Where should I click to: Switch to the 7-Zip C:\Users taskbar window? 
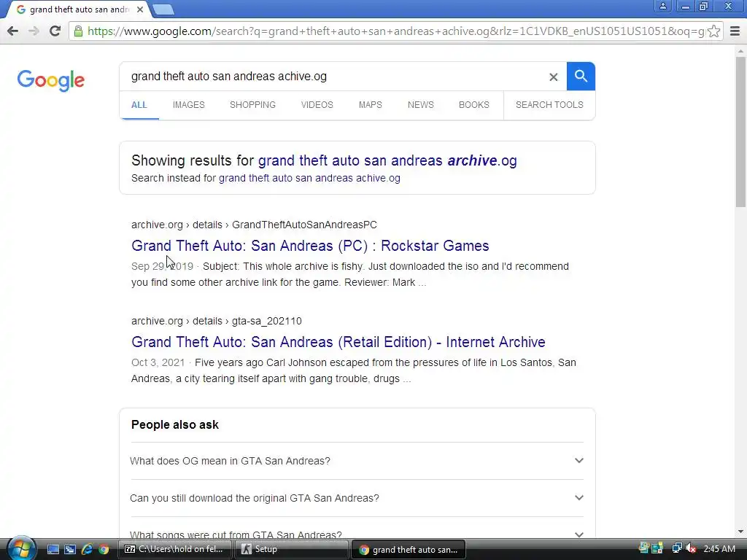175,550
